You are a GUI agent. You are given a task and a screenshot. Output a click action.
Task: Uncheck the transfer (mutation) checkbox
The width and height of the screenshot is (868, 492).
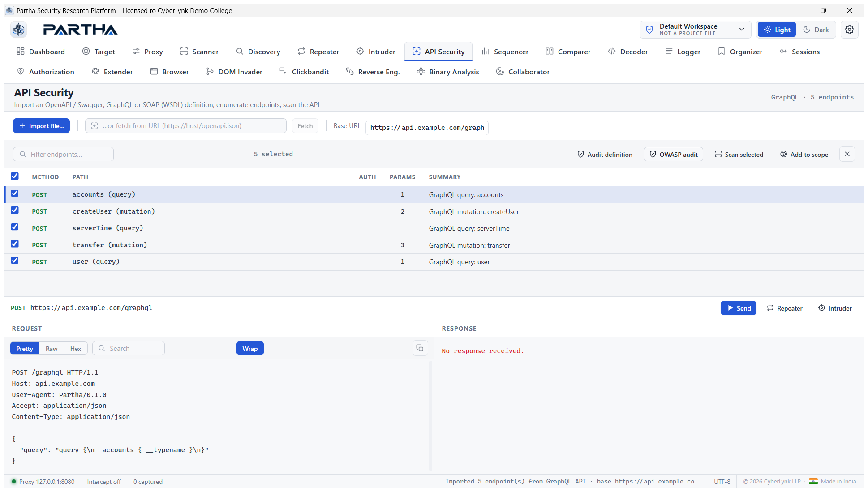point(15,244)
